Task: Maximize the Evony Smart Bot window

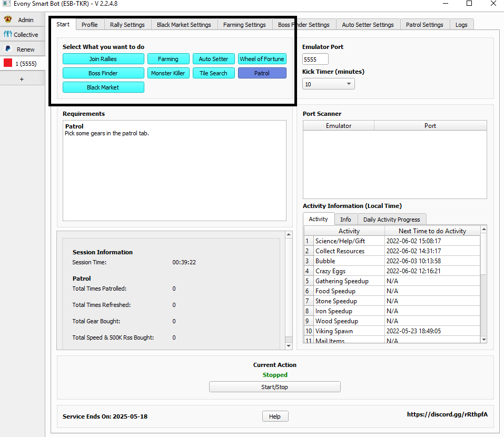Action: (469, 4)
